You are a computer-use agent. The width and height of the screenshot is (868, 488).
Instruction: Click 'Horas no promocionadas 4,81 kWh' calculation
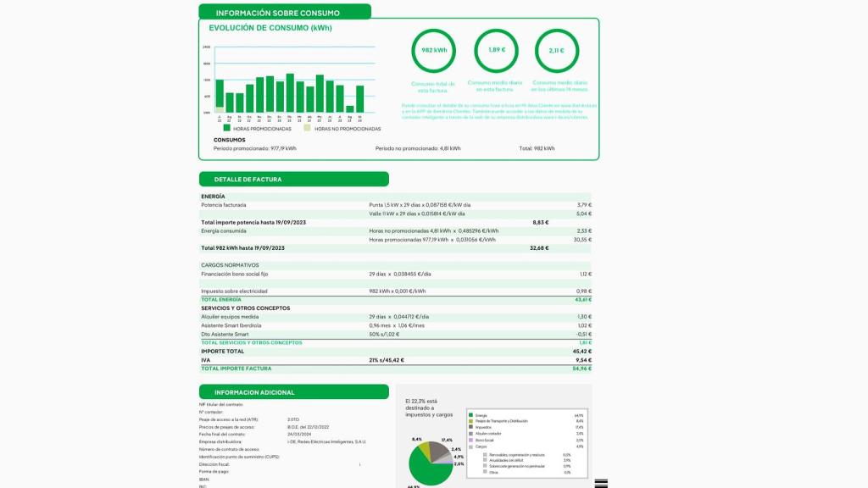(434, 230)
